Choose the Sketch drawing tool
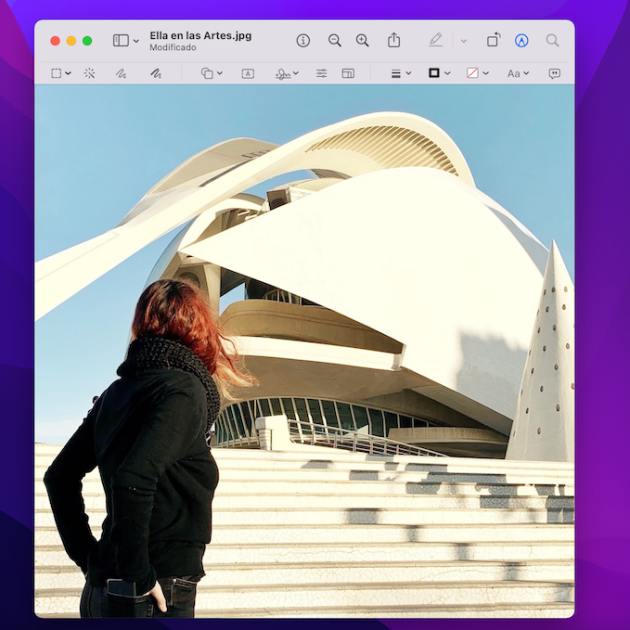Screen dimensions: 630x630 (121, 73)
